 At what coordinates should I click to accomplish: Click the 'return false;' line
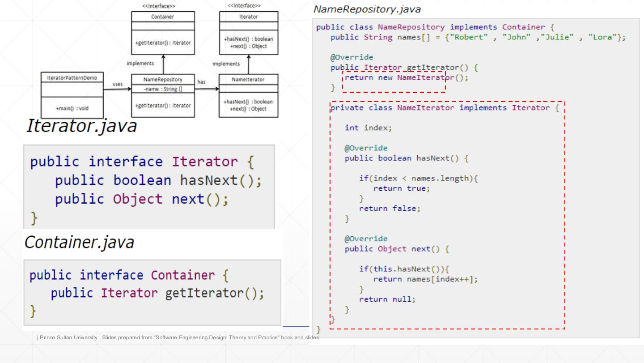tap(390, 208)
